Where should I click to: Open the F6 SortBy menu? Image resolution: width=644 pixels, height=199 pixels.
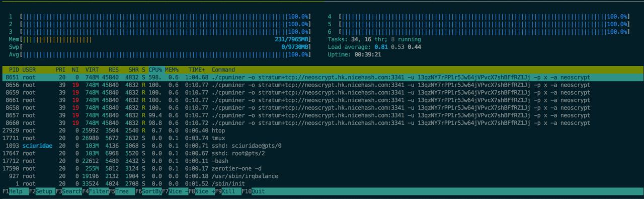point(148,191)
